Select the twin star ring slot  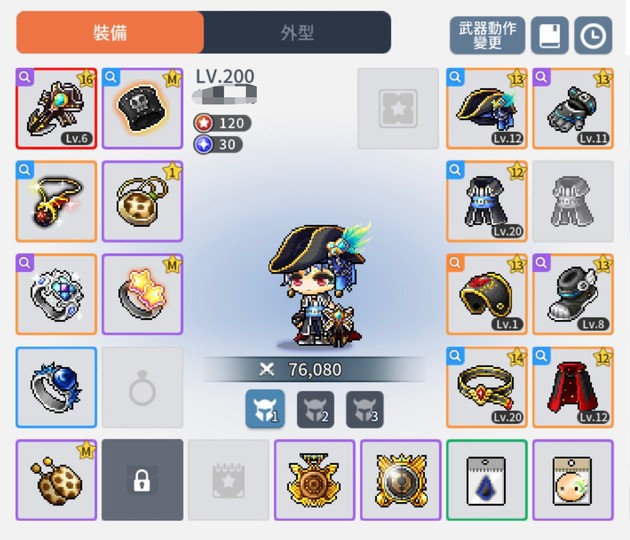[142, 294]
